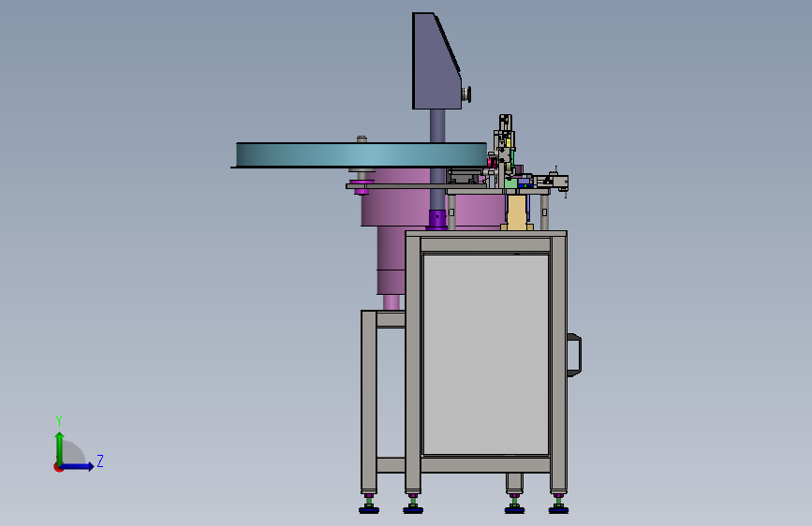Viewport: 812px width, 526px height.
Task: Select the left support frame leg
Action: tap(369, 402)
